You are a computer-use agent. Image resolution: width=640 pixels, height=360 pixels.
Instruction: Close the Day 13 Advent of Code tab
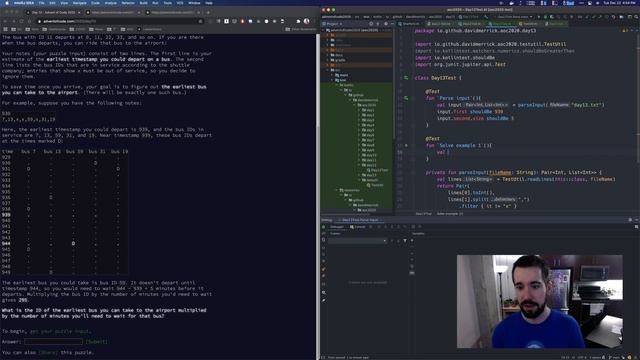[79, 12]
